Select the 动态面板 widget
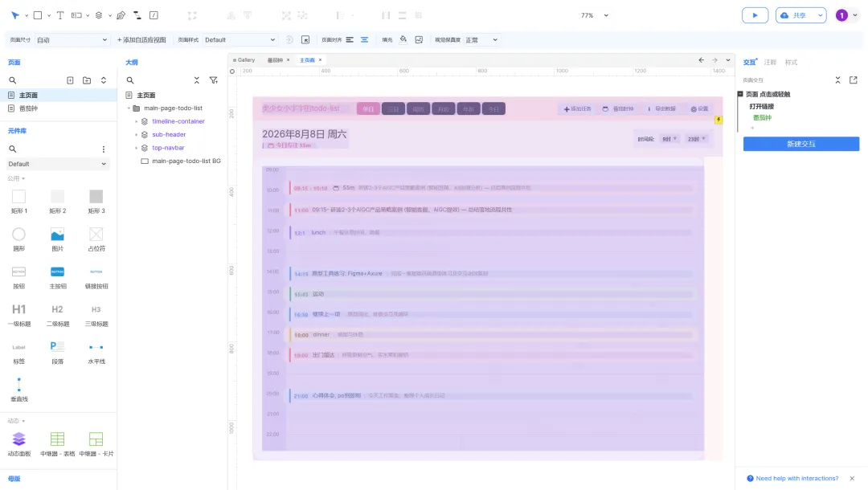 coord(18,444)
